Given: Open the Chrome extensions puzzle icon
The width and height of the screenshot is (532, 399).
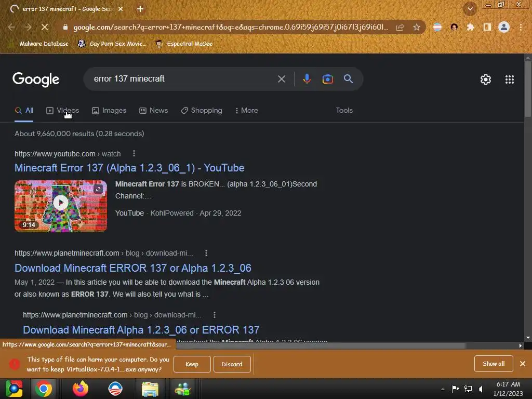Looking at the screenshot, I should coord(470,27).
